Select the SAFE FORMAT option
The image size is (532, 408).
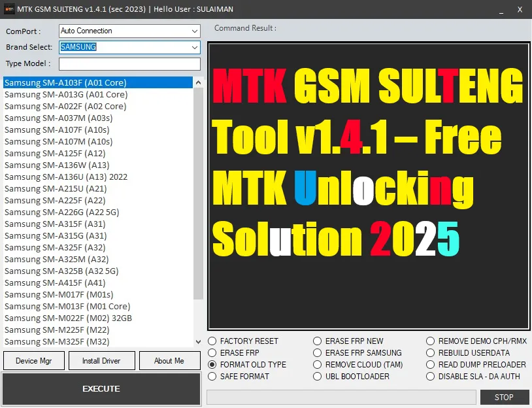(x=239, y=377)
